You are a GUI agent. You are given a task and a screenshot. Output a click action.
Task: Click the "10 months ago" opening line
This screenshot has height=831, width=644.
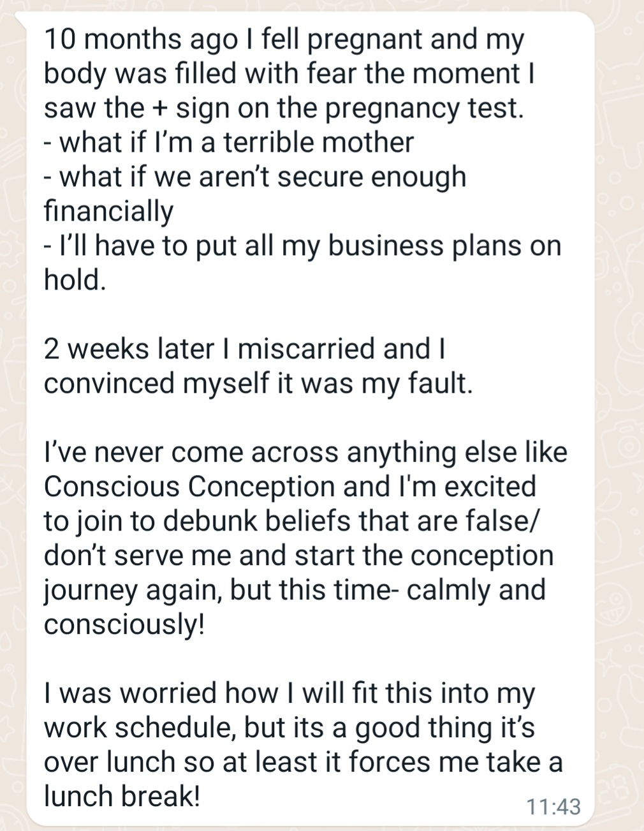click(x=284, y=39)
